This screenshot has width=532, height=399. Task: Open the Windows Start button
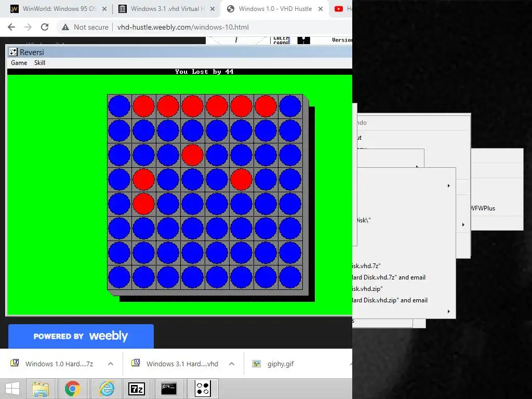[x=12, y=389]
